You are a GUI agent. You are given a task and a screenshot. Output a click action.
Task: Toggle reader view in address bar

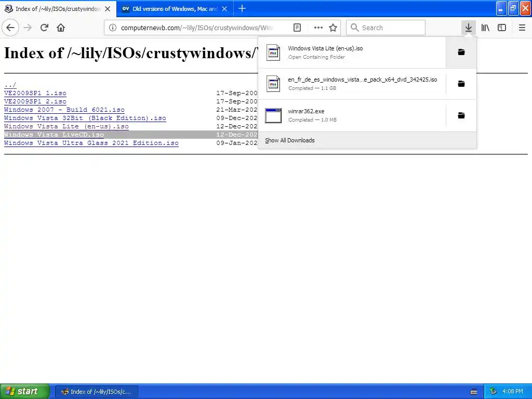(x=297, y=28)
